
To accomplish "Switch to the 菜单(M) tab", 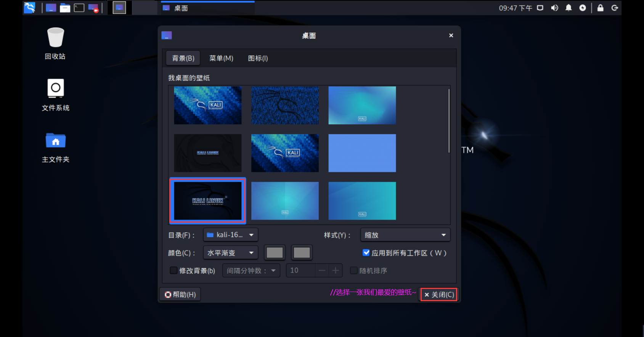I will tap(221, 58).
